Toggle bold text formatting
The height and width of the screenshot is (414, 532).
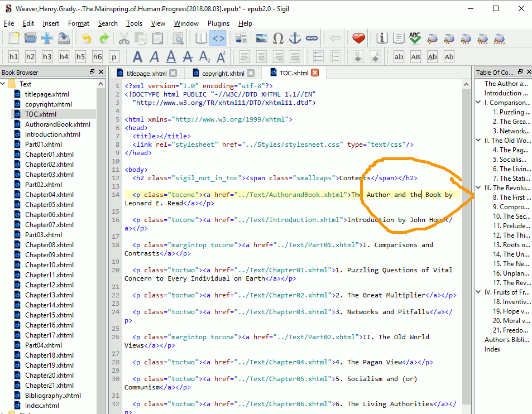click(x=138, y=57)
